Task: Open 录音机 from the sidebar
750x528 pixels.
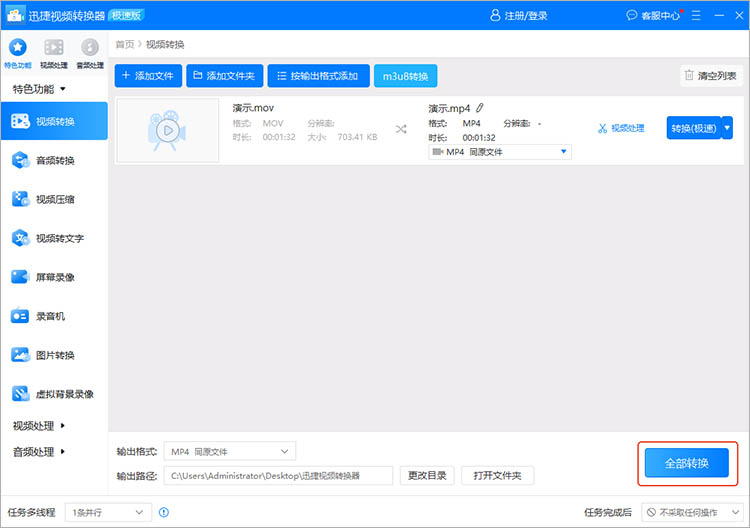Action: tap(54, 316)
